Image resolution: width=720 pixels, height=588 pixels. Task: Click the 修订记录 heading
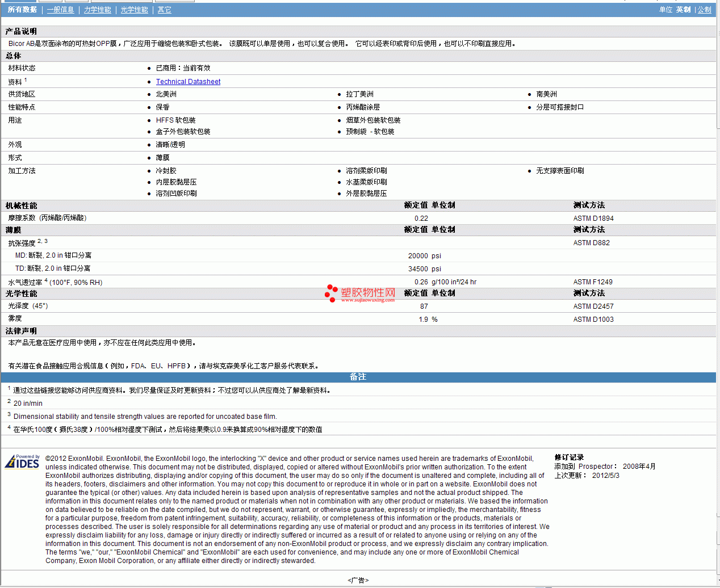(x=569, y=457)
